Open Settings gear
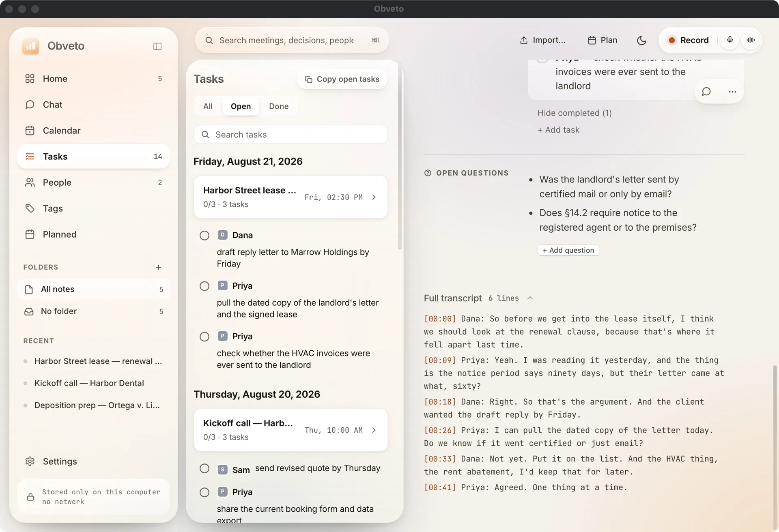This screenshot has width=779, height=532. 30,461
